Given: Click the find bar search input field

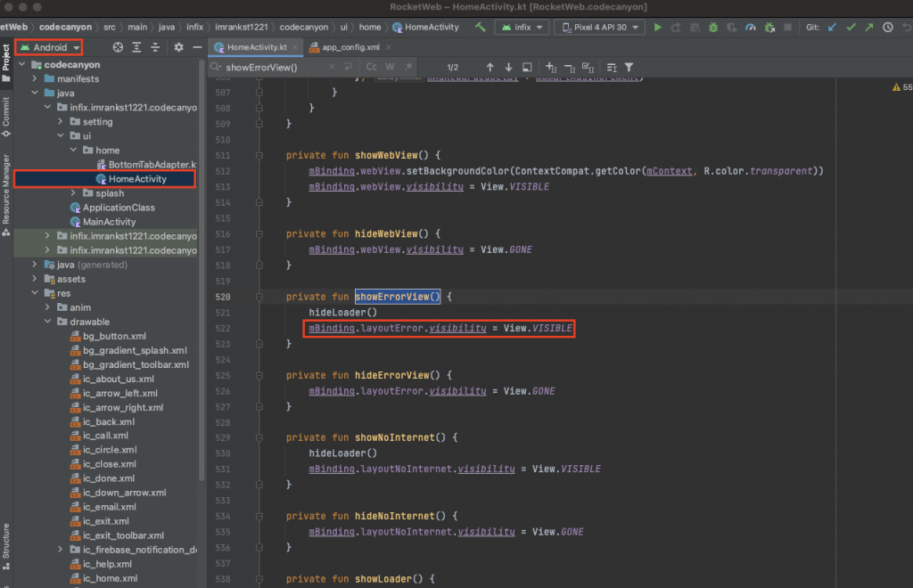Looking at the screenshot, I should [274, 68].
